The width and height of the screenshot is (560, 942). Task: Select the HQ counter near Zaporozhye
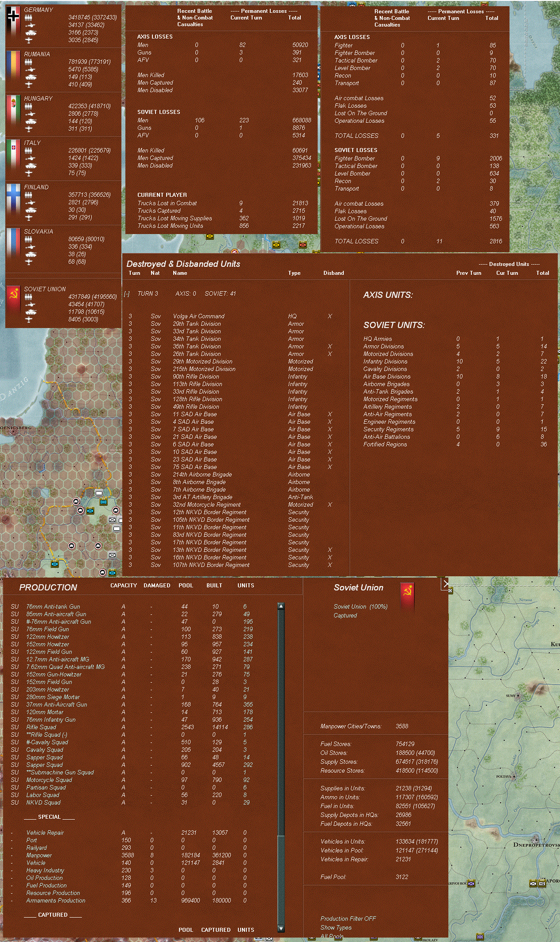[541, 883]
